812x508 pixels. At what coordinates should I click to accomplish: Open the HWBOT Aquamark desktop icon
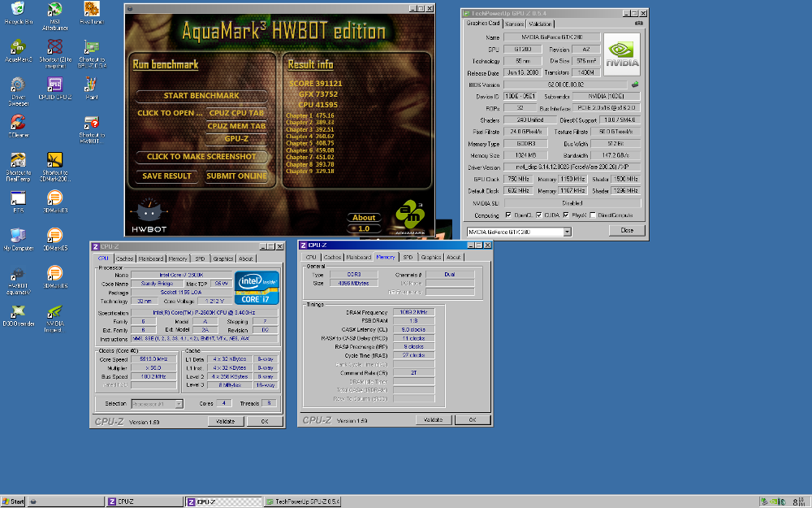pos(18,280)
